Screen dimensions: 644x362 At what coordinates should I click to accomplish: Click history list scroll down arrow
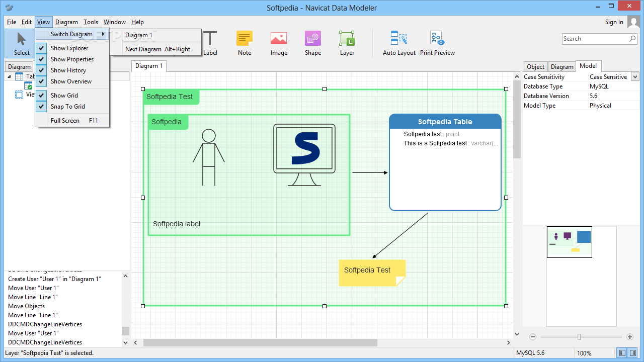pyautogui.click(x=125, y=342)
